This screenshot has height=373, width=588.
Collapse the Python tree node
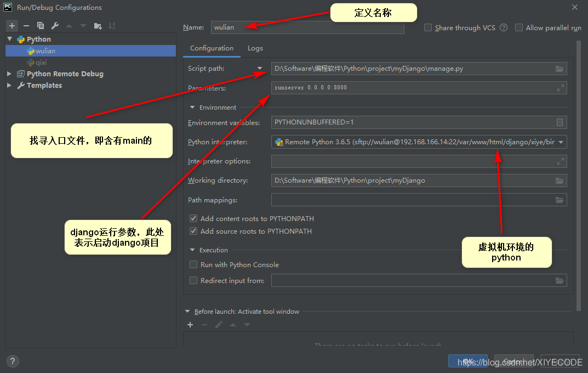10,39
